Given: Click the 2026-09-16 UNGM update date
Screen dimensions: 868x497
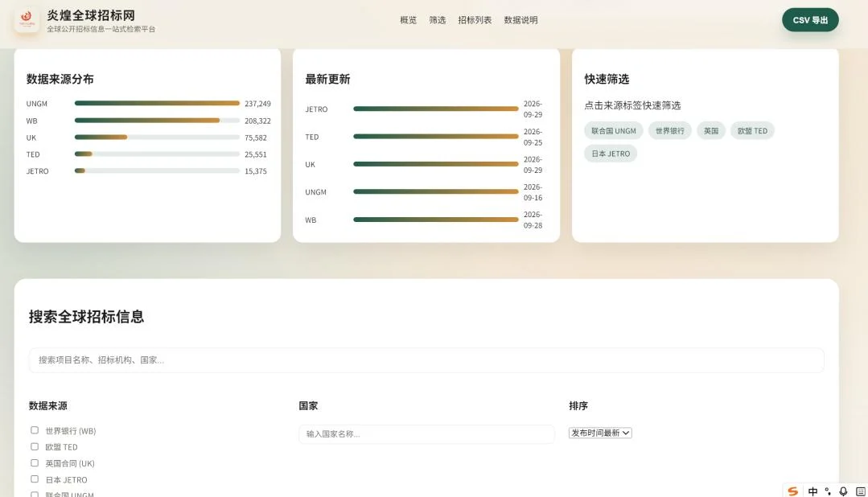Looking at the screenshot, I should pos(533,192).
